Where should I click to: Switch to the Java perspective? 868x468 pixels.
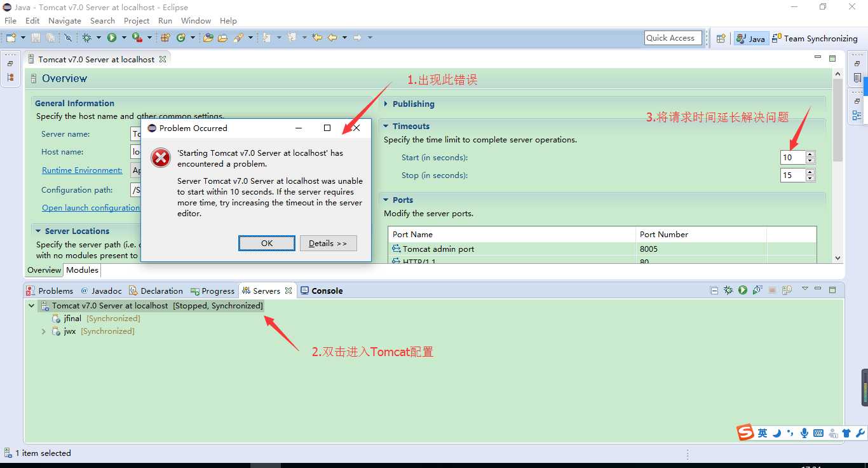(x=751, y=39)
